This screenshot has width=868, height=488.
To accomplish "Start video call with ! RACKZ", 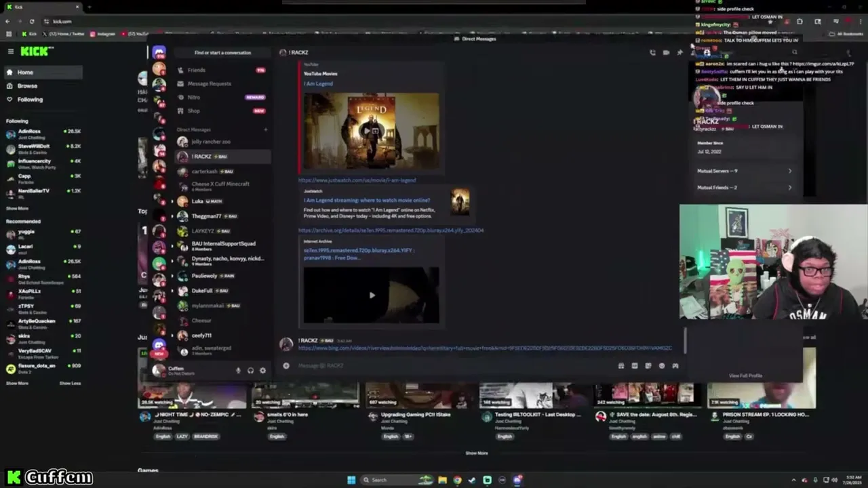I will 666,52.
